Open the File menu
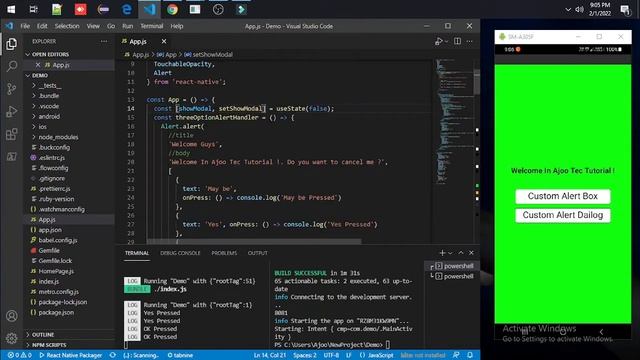This screenshot has height=360, width=640. click(25, 26)
